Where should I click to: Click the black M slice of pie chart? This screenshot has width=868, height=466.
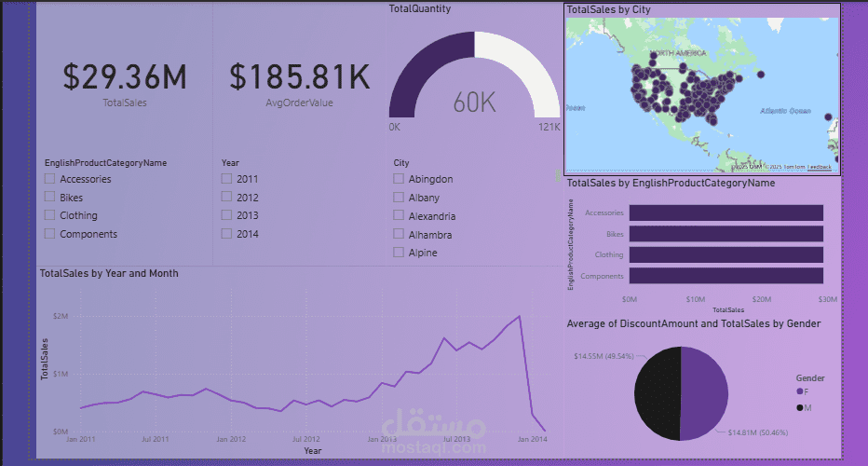click(658, 393)
